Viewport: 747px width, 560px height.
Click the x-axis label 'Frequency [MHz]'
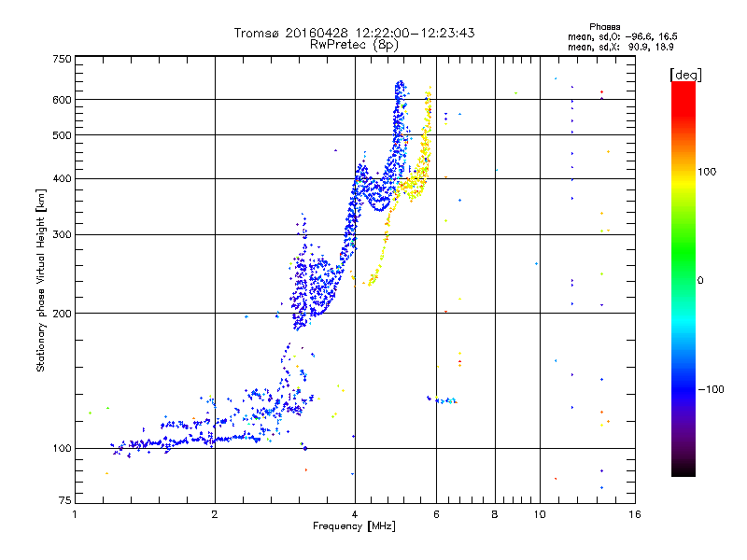coord(354,526)
